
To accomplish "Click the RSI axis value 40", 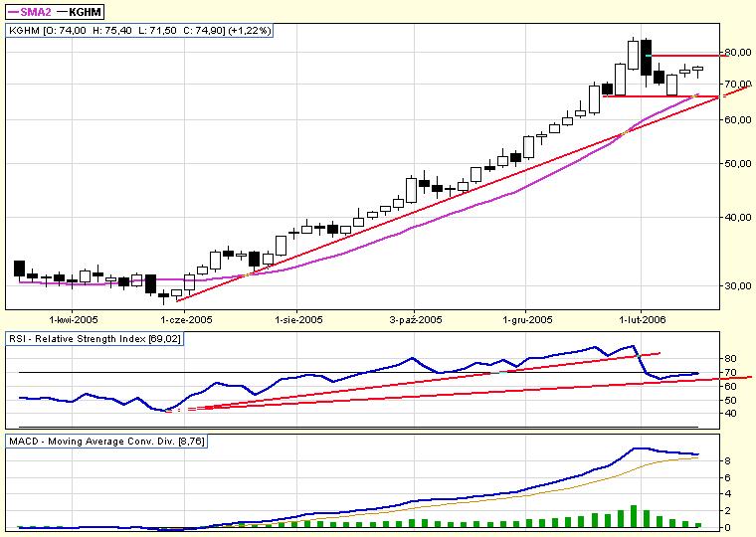I will (x=730, y=413).
